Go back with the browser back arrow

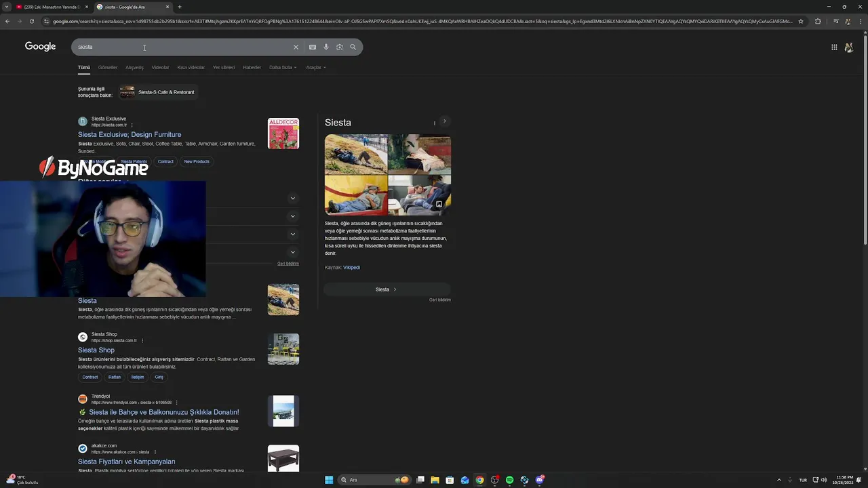click(7, 21)
